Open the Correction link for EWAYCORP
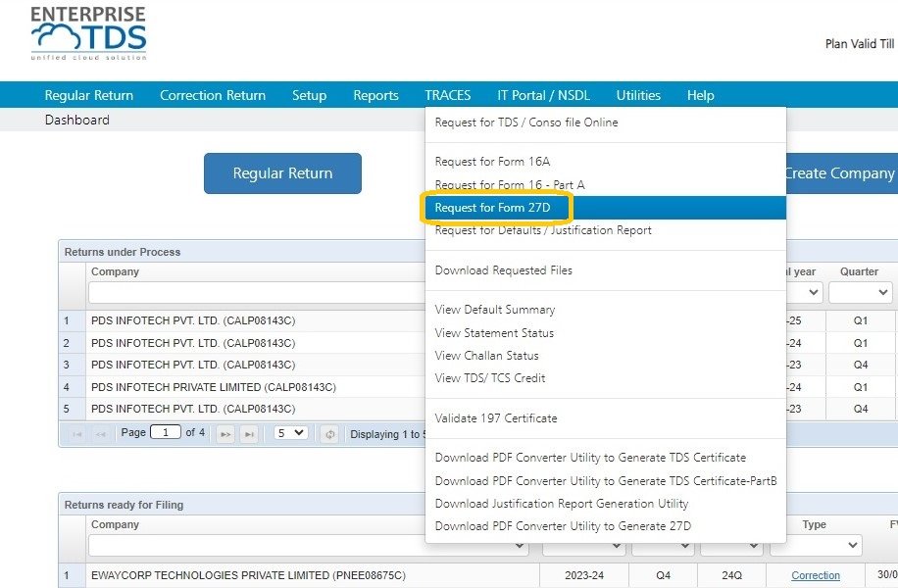Screen dimensions: 898x588 click(x=816, y=575)
